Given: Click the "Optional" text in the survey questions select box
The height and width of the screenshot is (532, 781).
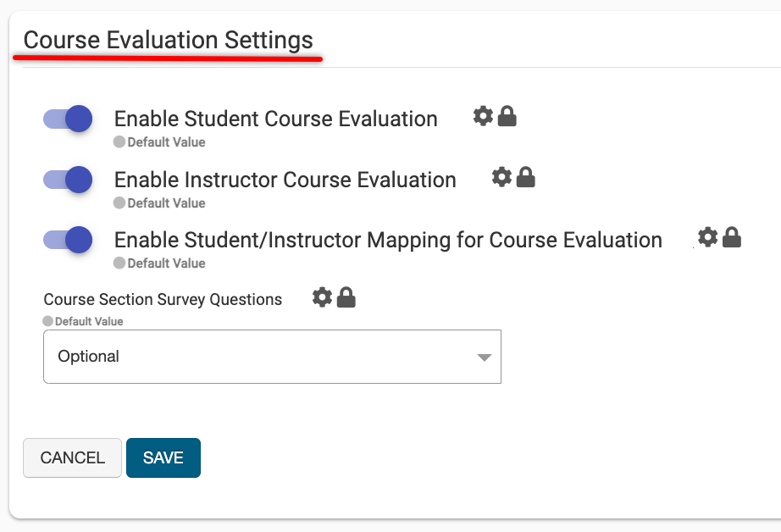Looking at the screenshot, I should point(89,357).
